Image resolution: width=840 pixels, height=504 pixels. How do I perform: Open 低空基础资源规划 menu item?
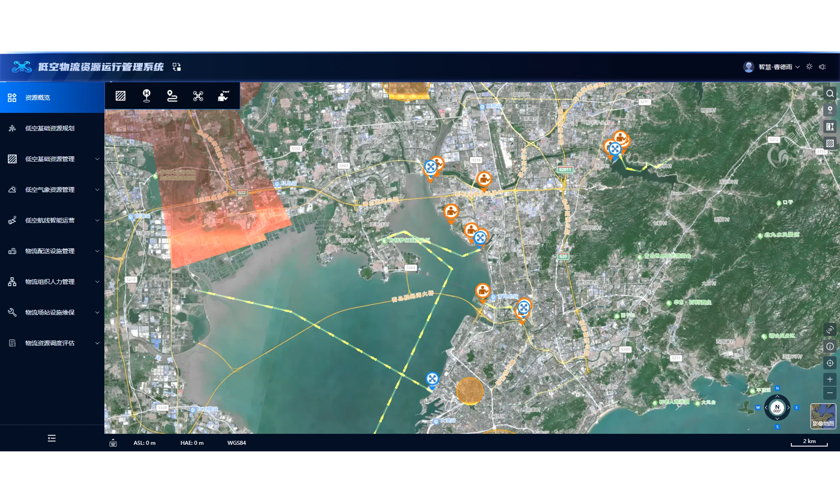pos(52,128)
